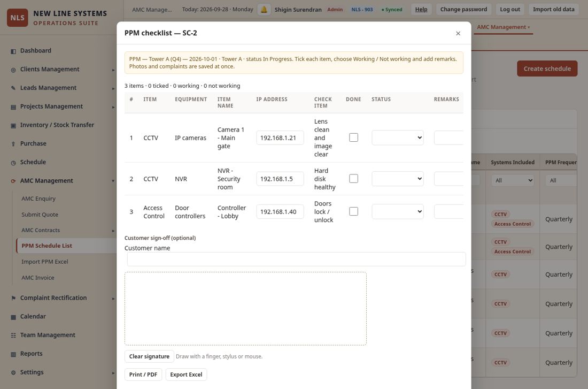Click Remarks field for NVR row
This screenshot has height=389, width=588.
pyautogui.click(x=448, y=179)
